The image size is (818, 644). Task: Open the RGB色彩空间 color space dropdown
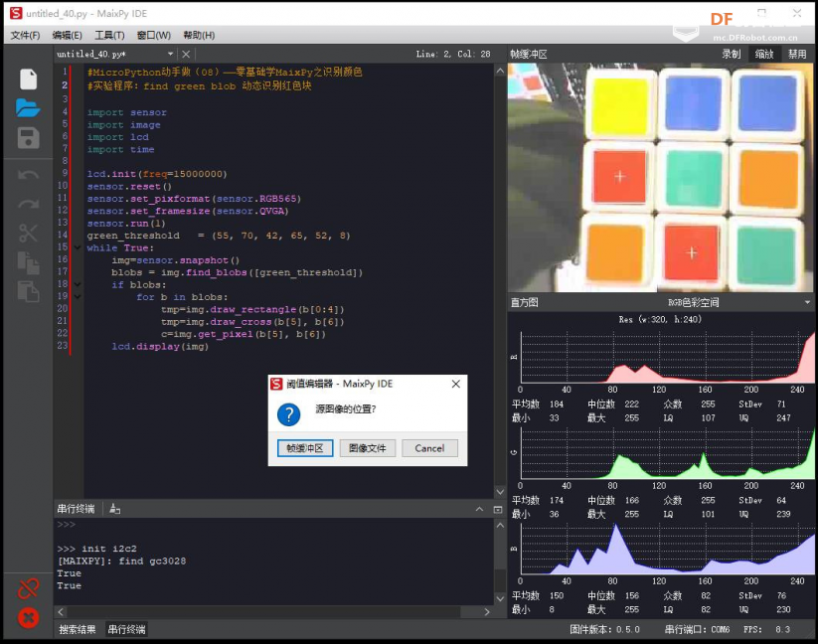tap(807, 302)
